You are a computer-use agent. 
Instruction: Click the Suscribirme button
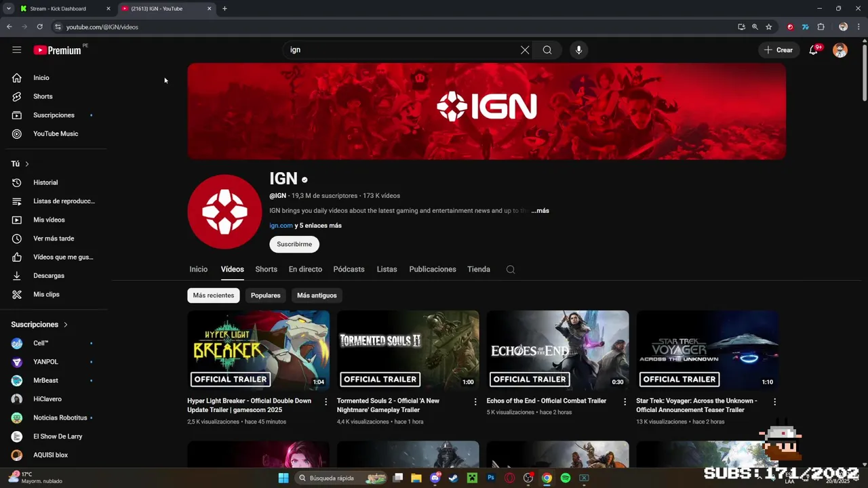tap(294, 244)
